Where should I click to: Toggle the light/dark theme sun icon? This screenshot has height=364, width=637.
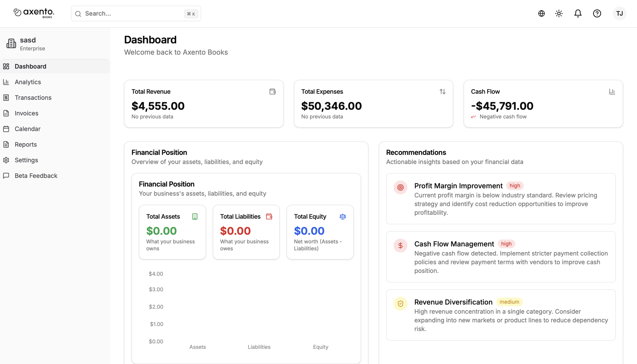[559, 13]
